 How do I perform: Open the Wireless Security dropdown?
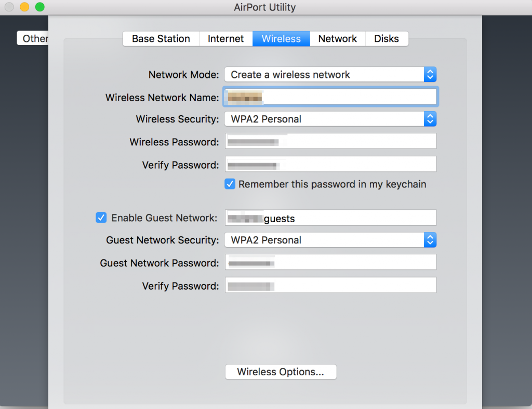(x=330, y=119)
